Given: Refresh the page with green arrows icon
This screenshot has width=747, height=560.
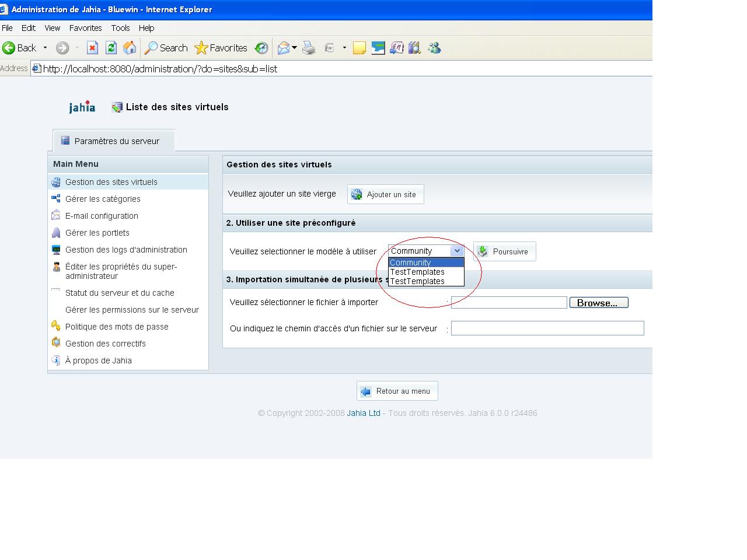Looking at the screenshot, I should 111,48.
